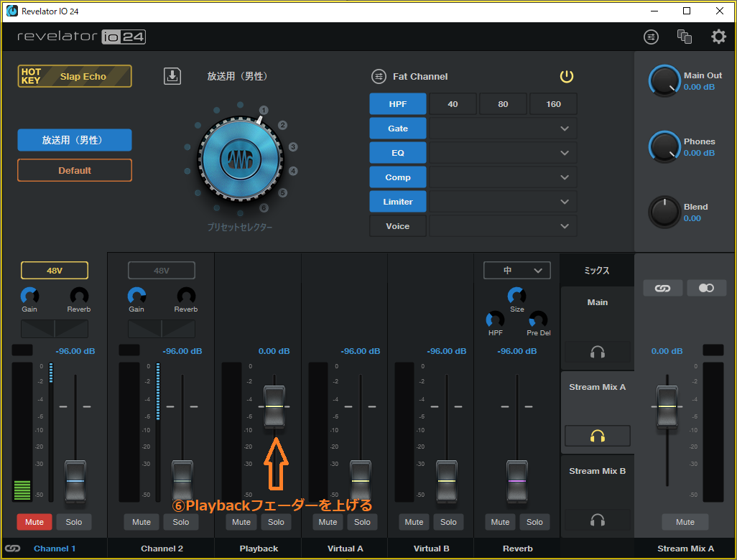Click the link icon above Stream Mix A fader

click(x=663, y=288)
